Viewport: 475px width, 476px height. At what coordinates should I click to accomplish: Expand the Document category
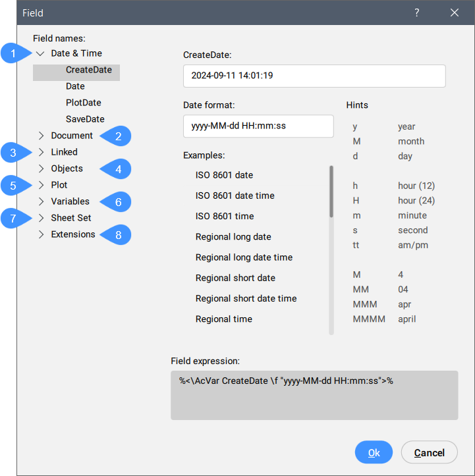[x=41, y=136]
